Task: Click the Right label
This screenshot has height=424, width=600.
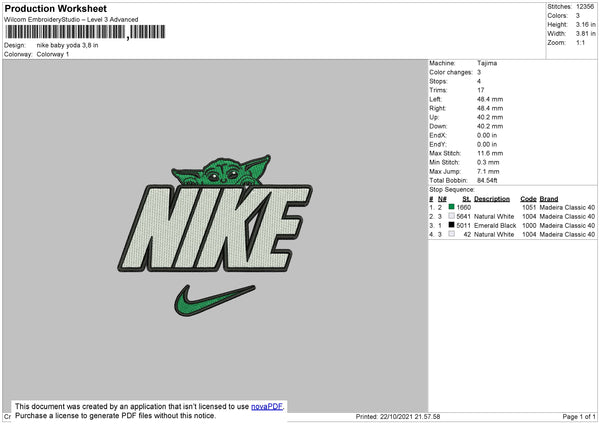Action: point(437,108)
